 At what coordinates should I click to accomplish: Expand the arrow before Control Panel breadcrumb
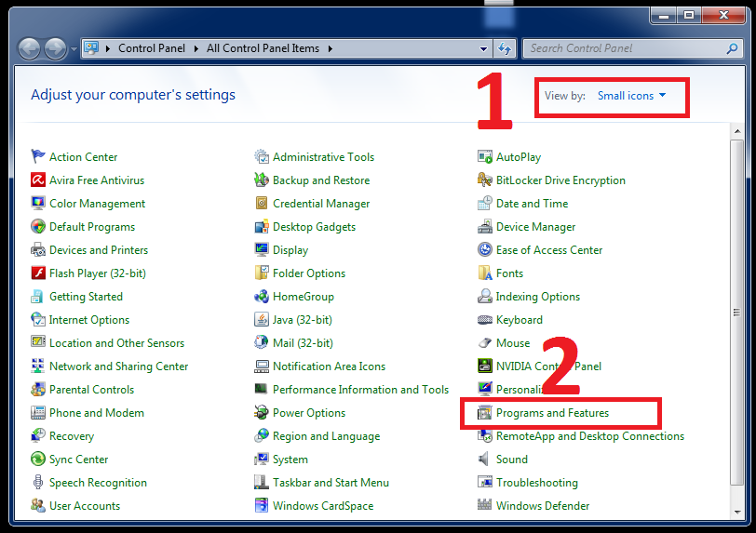108,48
